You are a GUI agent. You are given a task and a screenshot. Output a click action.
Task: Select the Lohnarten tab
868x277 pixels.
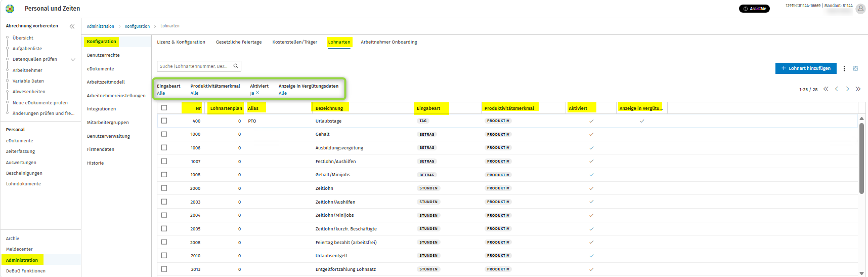coord(339,42)
